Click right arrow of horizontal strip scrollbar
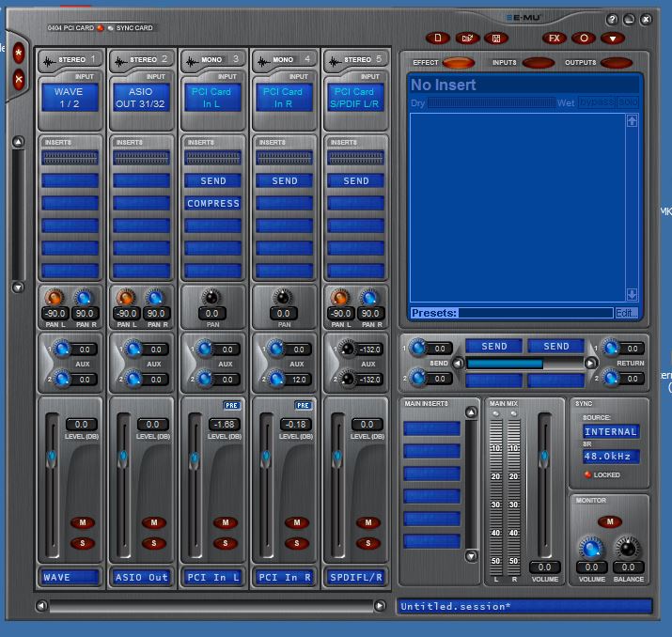This screenshot has height=637, width=672. pos(380,605)
